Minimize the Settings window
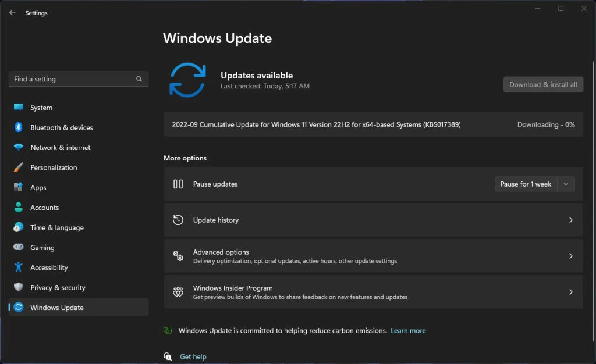The width and height of the screenshot is (596, 364). (x=538, y=8)
